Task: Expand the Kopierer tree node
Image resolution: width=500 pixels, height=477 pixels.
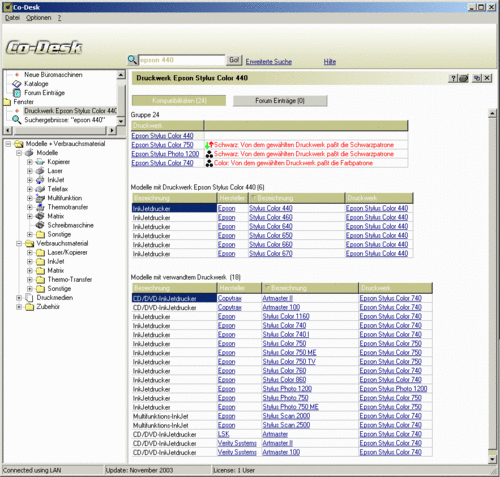Action: click(30, 162)
